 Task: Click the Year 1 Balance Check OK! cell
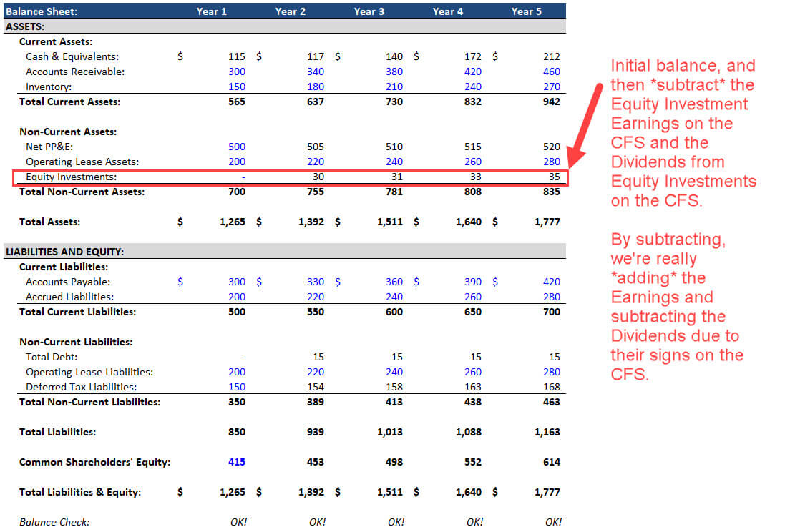click(x=238, y=522)
